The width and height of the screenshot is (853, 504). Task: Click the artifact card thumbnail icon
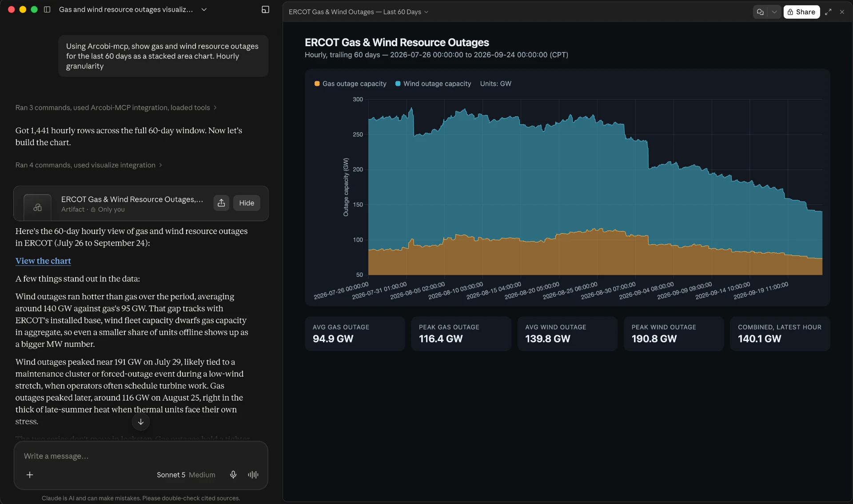tap(37, 207)
